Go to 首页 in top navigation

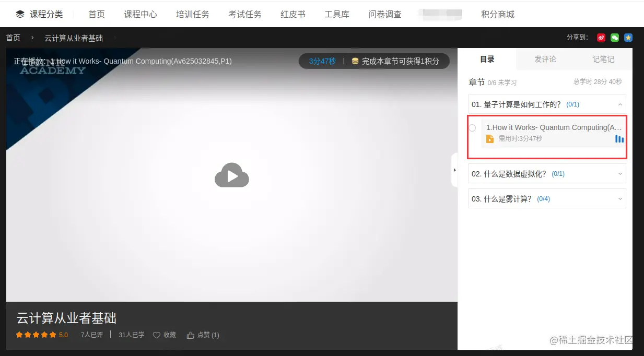(97, 15)
